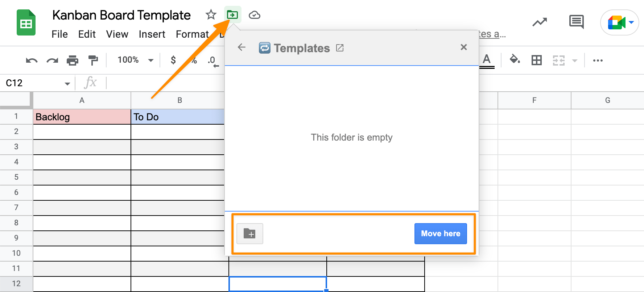
Task: Click the star icon to favorite document
Action: (211, 15)
